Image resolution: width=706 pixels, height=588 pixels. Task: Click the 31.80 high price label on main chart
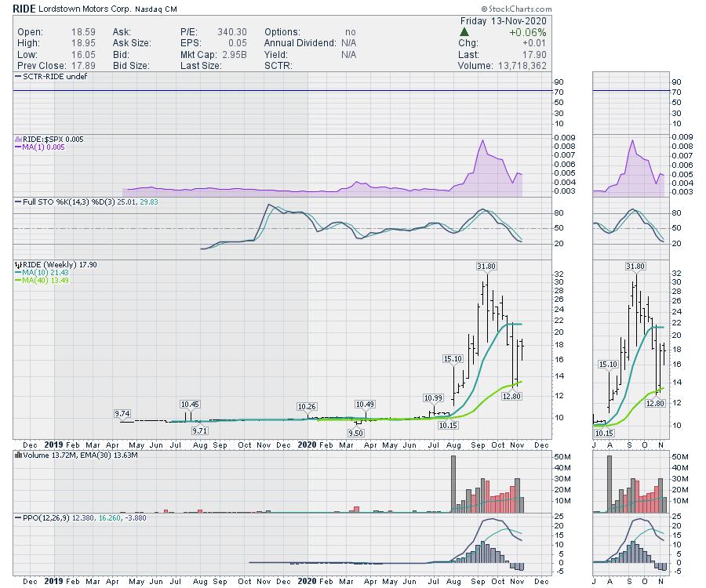click(x=486, y=267)
